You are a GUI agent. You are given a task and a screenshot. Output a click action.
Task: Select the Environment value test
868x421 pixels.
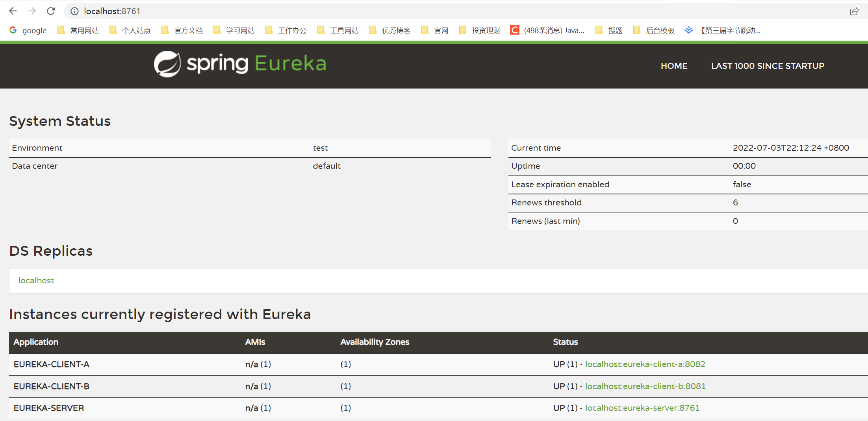pos(320,148)
